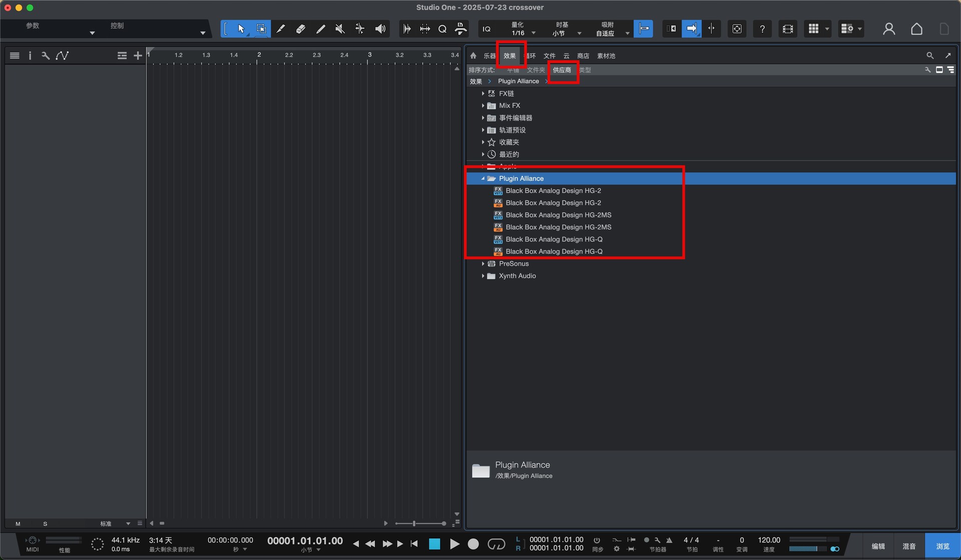The image size is (961, 560).
Task: Toggle ripple edit button
Action: pos(671,29)
